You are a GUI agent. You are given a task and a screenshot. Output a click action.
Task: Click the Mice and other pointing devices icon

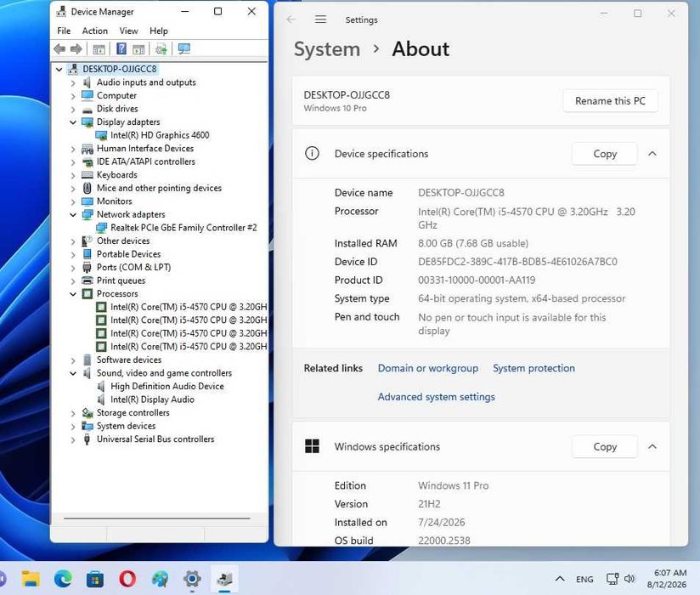tap(87, 188)
